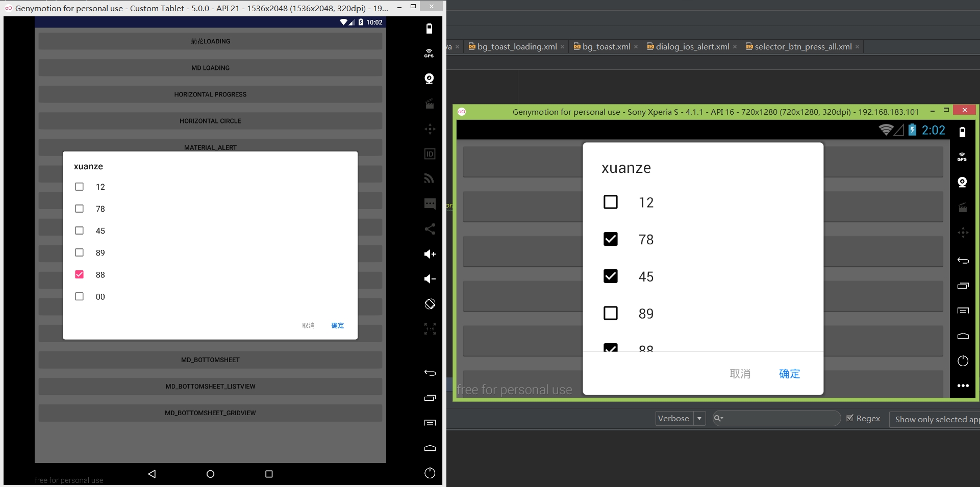Click the xuanze title in Sony Xperia dialog
980x487 pixels.
(626, 168)
